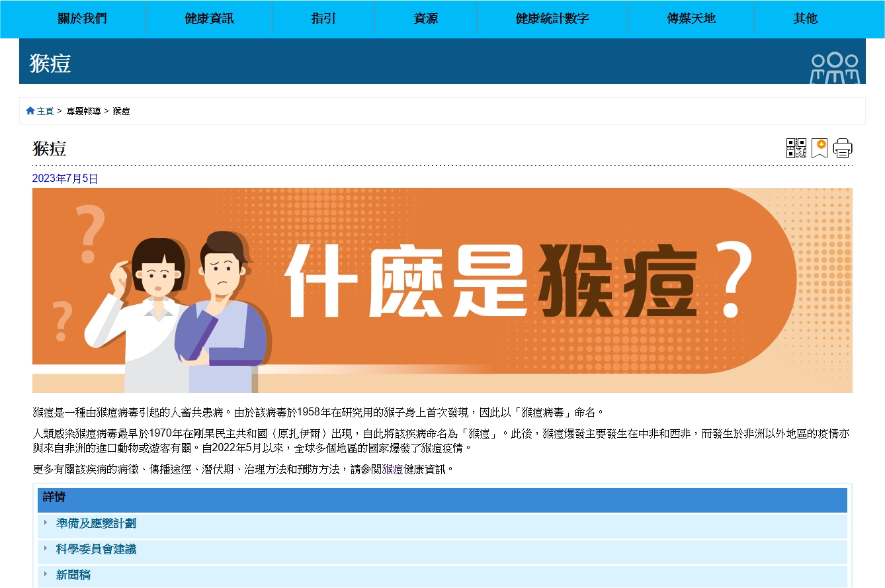Click the QR code icon

click(x=796, y=148)
